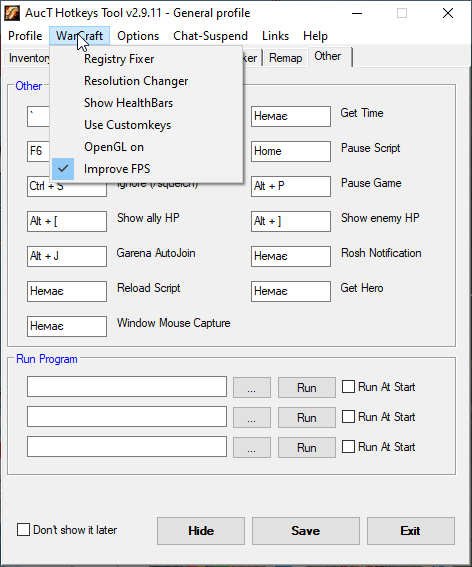Screen dimensions: 472x567
Task: Click the Show ally HP hotkey field
Action: (67, 221)
